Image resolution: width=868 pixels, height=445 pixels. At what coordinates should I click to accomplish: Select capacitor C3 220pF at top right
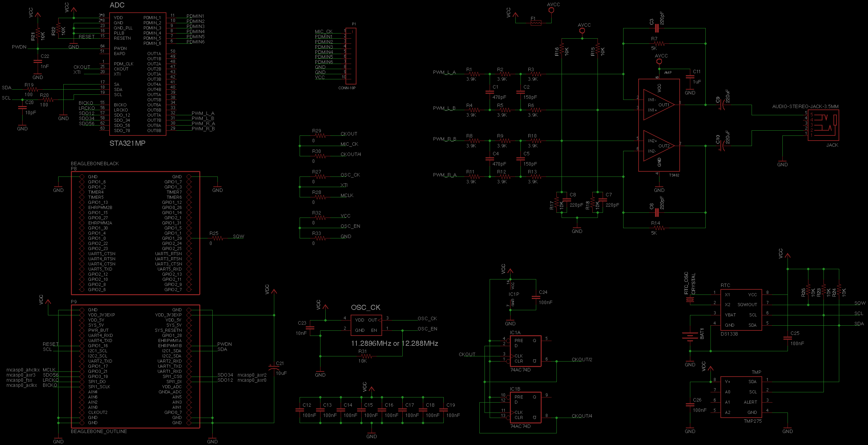pyautogui.click(x=657, y=28)
